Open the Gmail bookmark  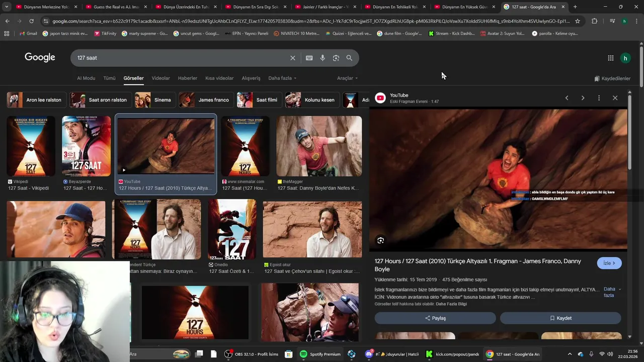28,33
